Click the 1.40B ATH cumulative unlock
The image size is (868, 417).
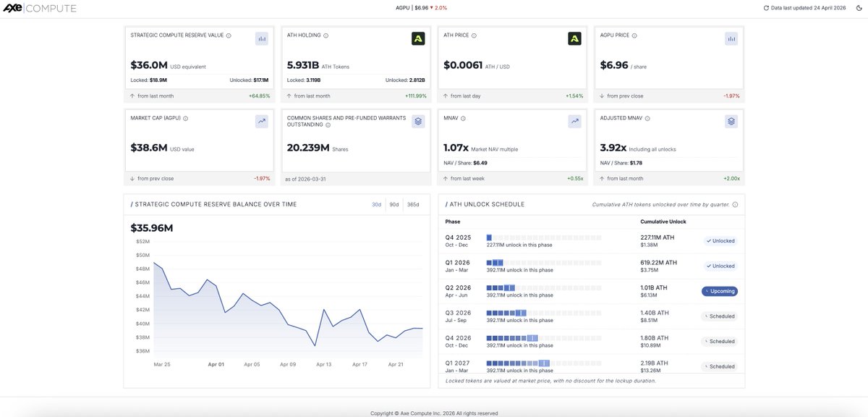coord(655,313)
